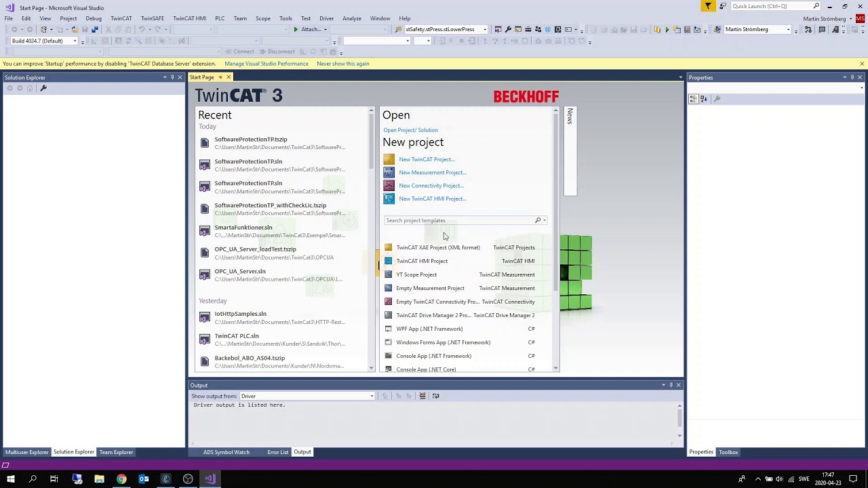Click the wrench icon in TwinCAT toolbar
Screen dimensions: 868x488
coord(507,29)
